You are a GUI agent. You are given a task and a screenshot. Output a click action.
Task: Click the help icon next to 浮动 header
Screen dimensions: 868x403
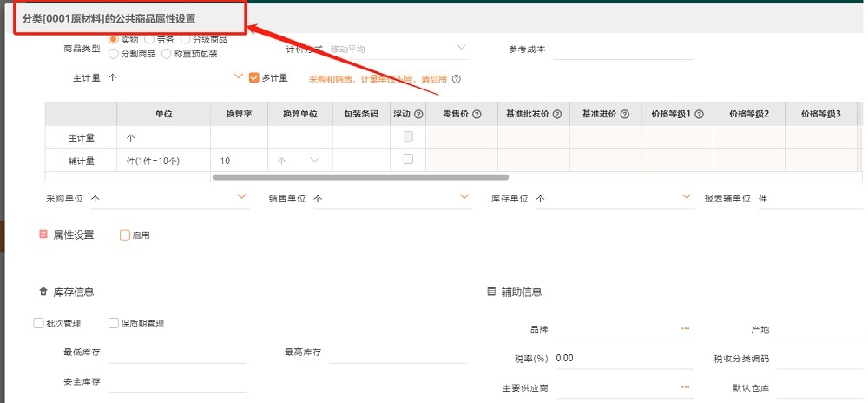click(418, 115)
